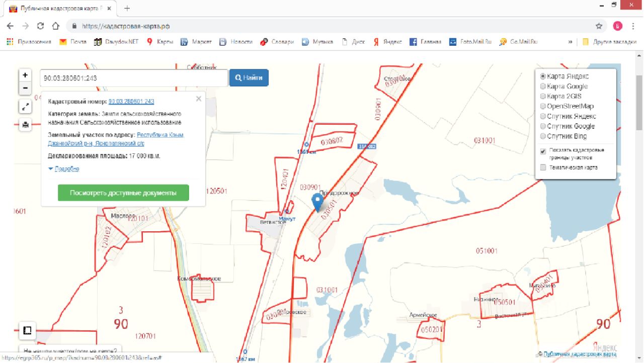Open the browser home page
Screen dimensions: 644x363
tap(56, 26)
